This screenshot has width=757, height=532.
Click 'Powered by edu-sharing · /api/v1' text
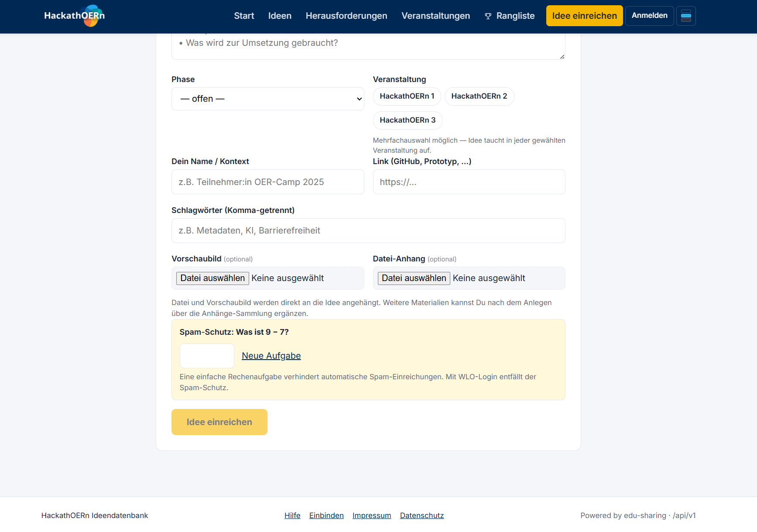(638, 515)
